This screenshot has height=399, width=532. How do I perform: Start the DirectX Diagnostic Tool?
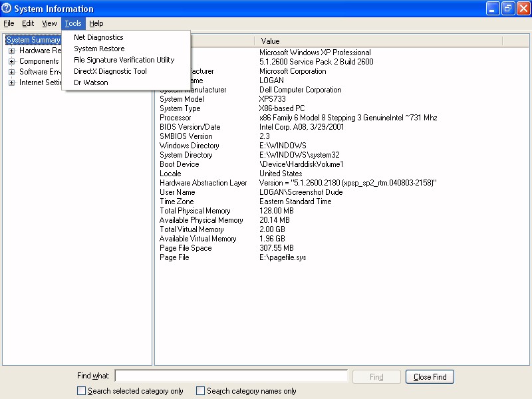pyautogui.click(x=110, y=71)
